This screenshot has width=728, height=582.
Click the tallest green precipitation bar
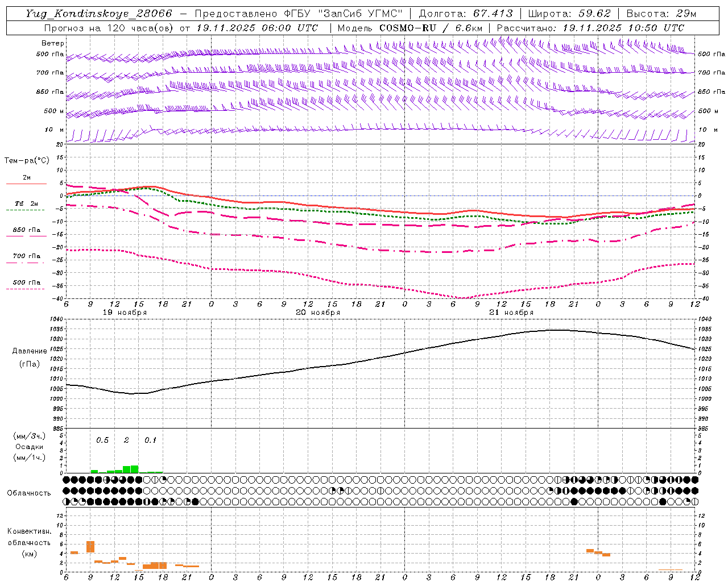click(x=135, y=469)
